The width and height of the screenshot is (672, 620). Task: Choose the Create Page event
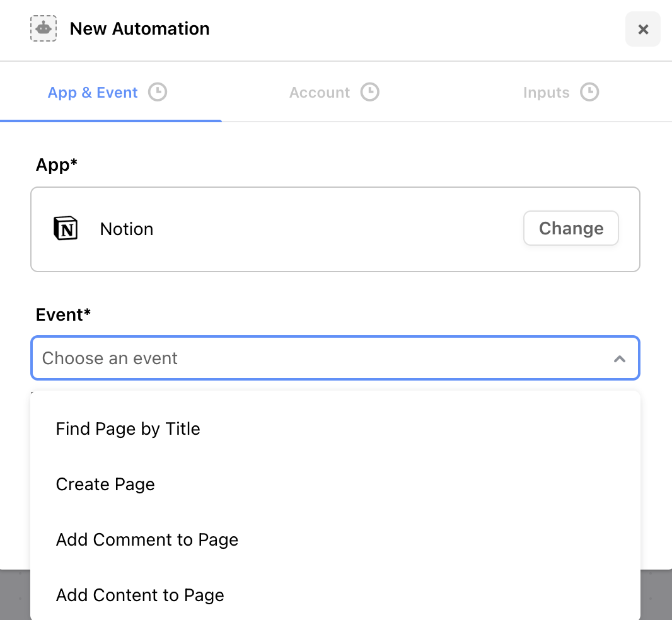[x=335, y=485]
